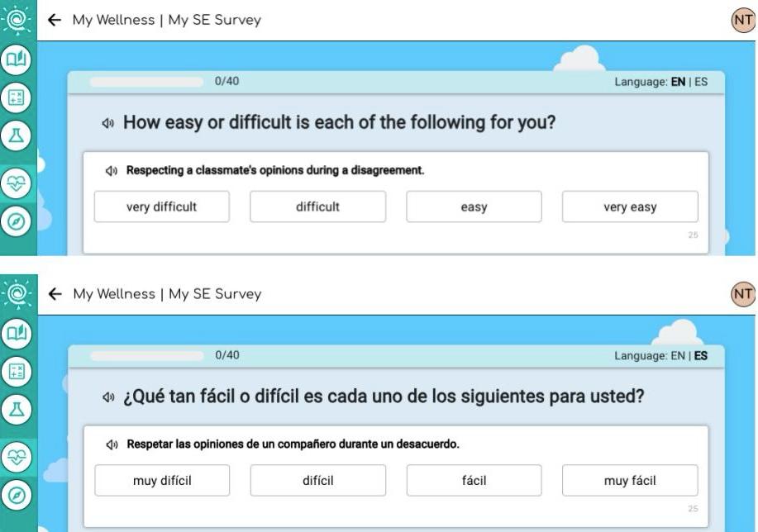This screenshot has width=758, height=532.
Task: Select the 'very difficult' answer option
Action: (161, 207)
